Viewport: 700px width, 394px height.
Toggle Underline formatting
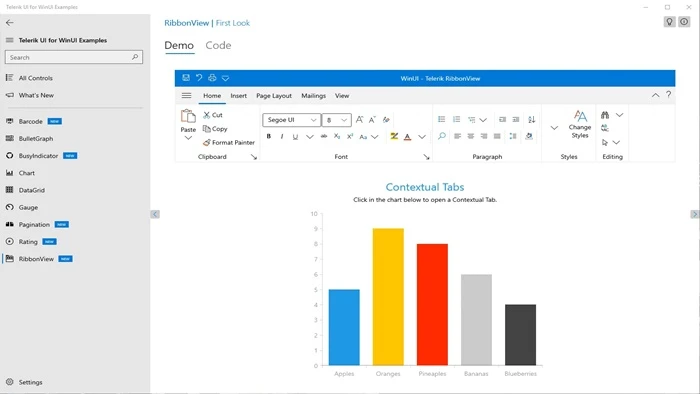295,137
